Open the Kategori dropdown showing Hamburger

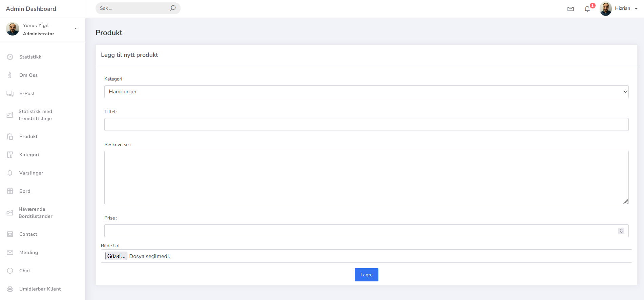tap(366, 92)
